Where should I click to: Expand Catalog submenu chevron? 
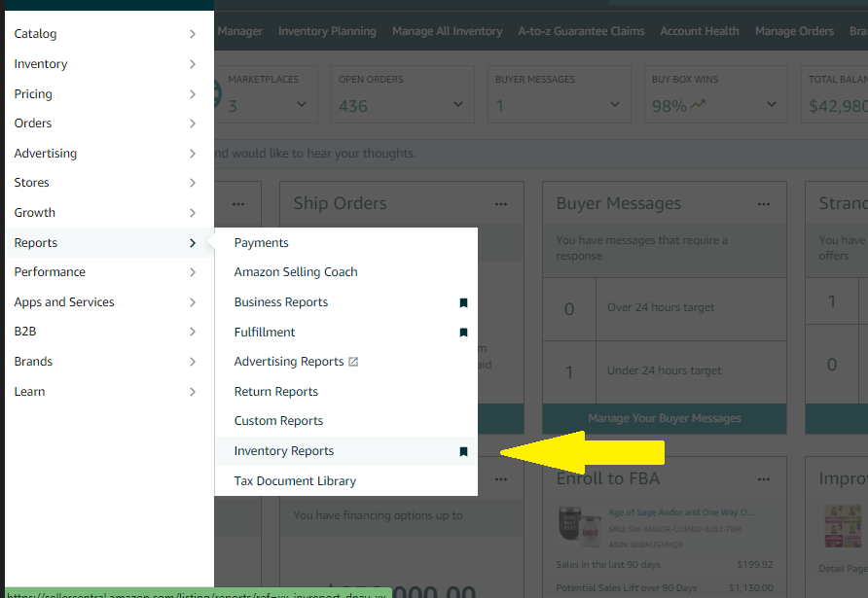(192, 34)
